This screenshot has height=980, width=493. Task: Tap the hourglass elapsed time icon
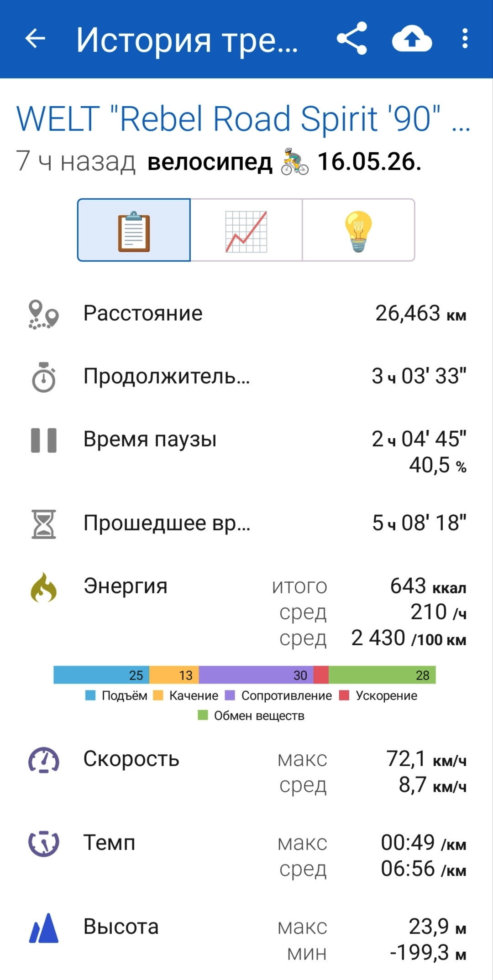click(43, 524)
